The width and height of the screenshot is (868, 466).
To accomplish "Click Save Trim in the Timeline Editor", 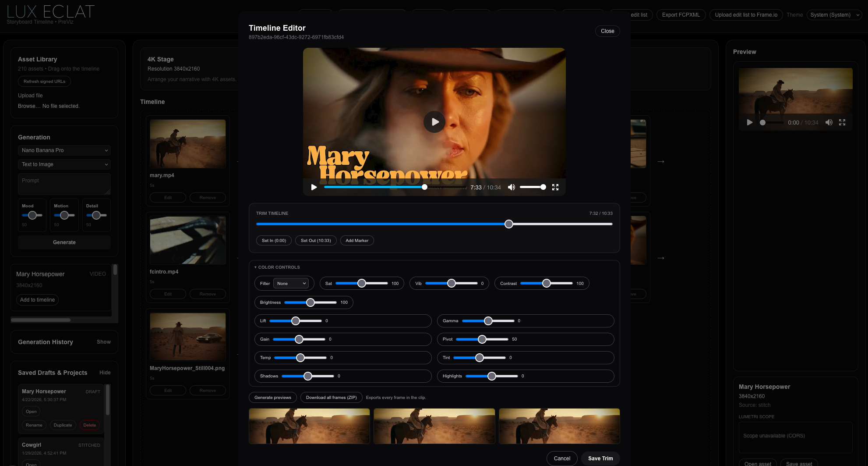I will click(x=600, y=458).
